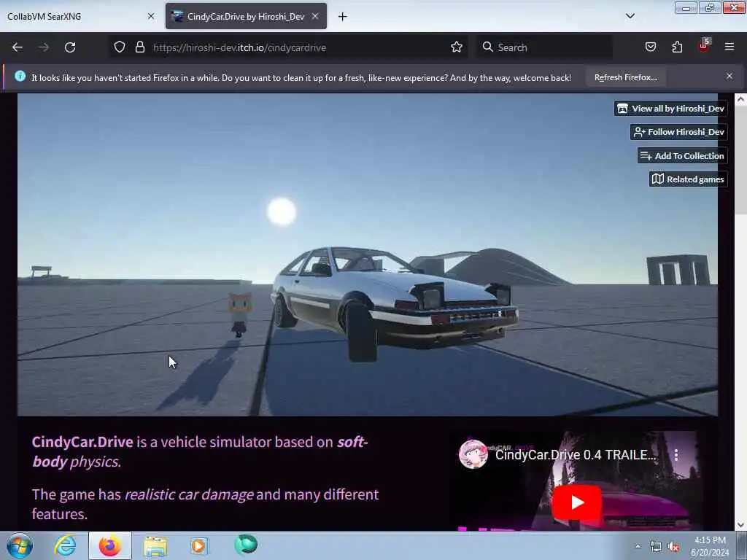Open the Save to Pocket icon
747x560 pixels.
[650, 47]
